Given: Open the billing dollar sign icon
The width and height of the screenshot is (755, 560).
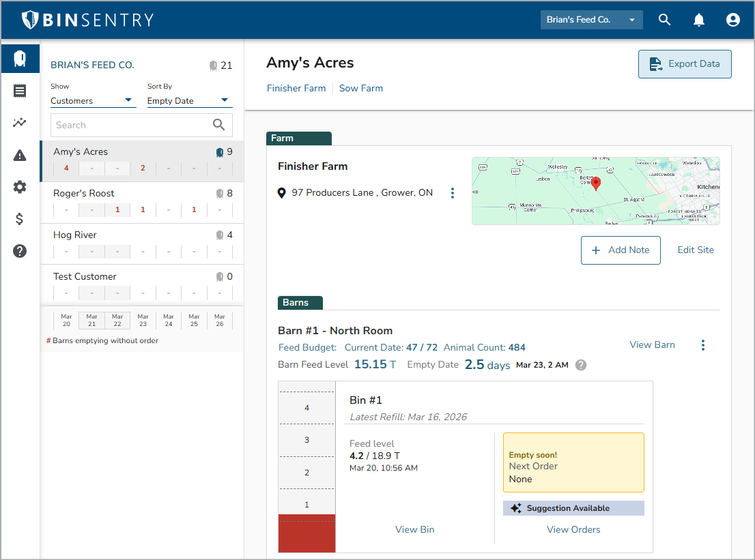Looking at the screenshot, I should 20,219.
